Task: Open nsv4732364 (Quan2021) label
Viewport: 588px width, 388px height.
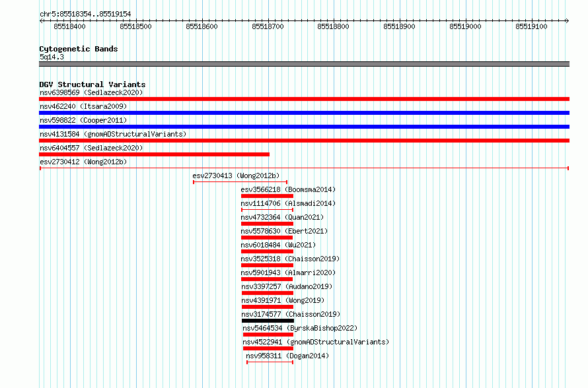Action: click(282, 217)
